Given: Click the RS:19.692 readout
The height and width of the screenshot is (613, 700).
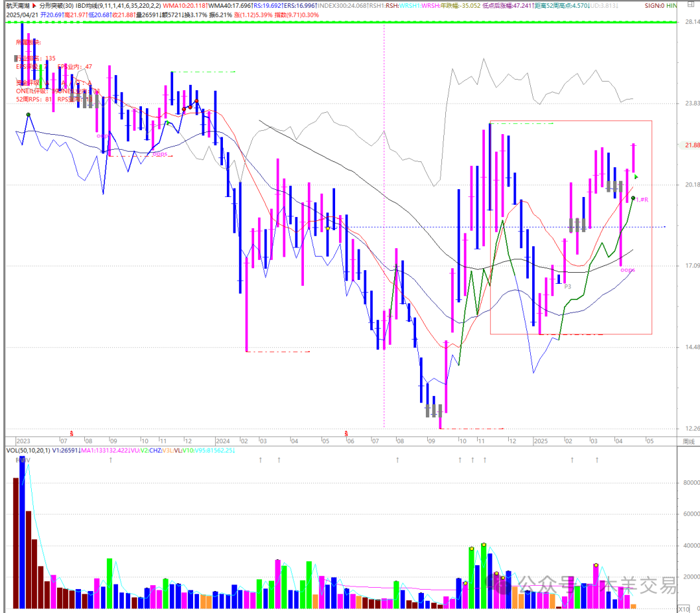Looking at the screenshot, I should tap(268, 6).
